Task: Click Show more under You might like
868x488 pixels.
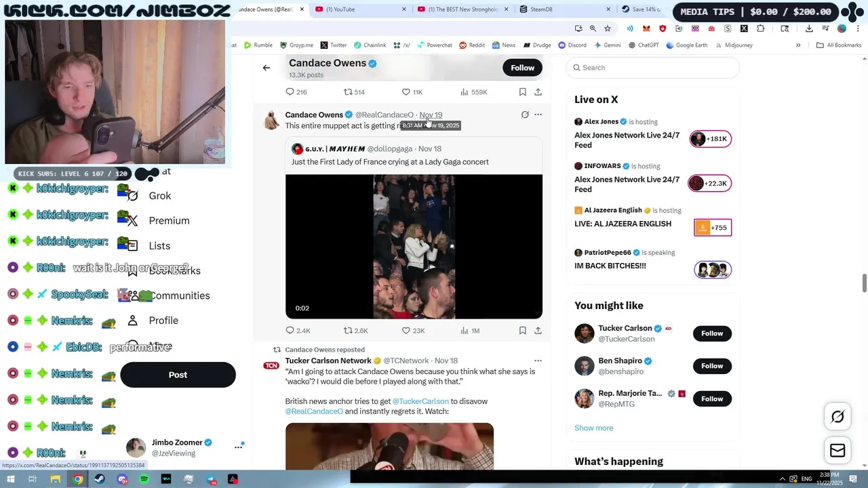Action: point(593,428)
